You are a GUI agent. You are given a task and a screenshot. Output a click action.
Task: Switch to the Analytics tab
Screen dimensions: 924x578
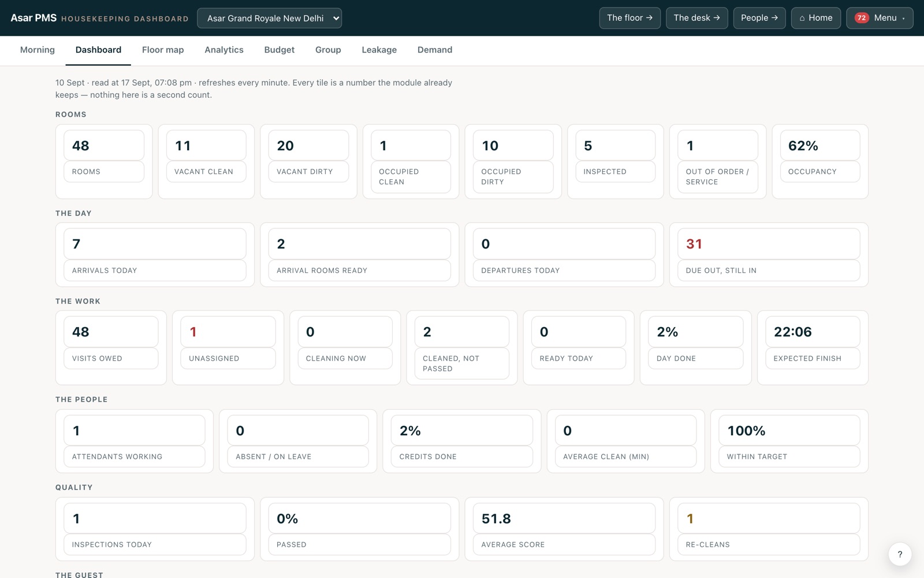point(224,50)
